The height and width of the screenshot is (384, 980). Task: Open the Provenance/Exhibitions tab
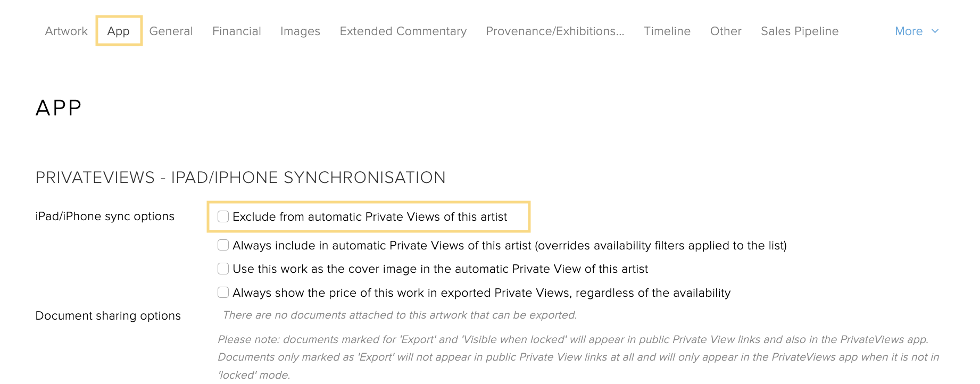(x=555, y=31)
